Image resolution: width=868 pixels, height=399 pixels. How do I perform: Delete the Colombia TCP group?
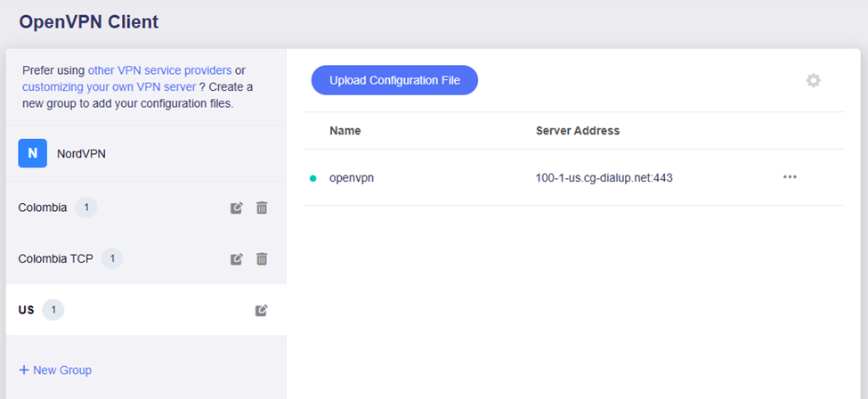click(x=262, y=259)
